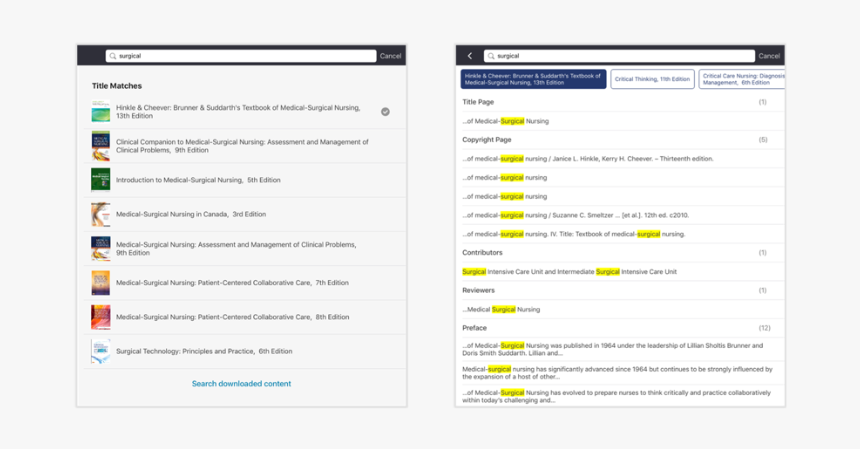860x449 pixels.
Task: Select Patient-Centered Collaborative Care, 7th Edition title
Action: coord(232,283)
